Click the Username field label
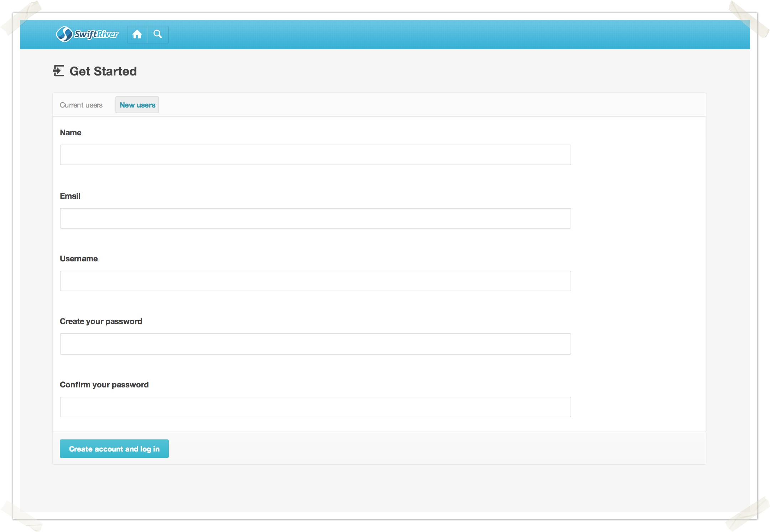Image resolution: width=770 pixels, height=532 pixels. (79, 259)
